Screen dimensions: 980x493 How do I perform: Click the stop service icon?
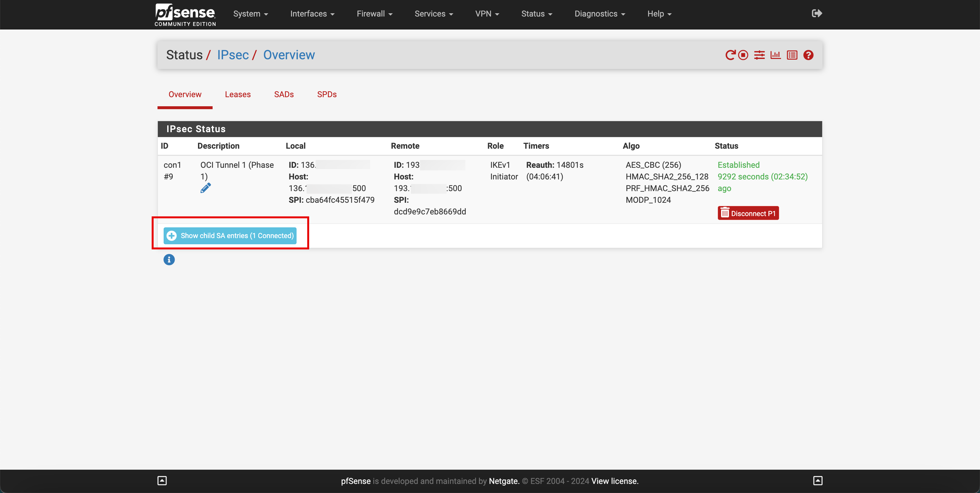(743, 55)
